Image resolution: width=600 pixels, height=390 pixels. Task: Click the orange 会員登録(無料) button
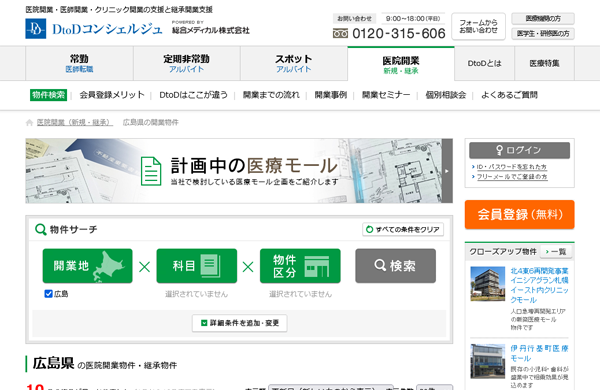[519, 214]
